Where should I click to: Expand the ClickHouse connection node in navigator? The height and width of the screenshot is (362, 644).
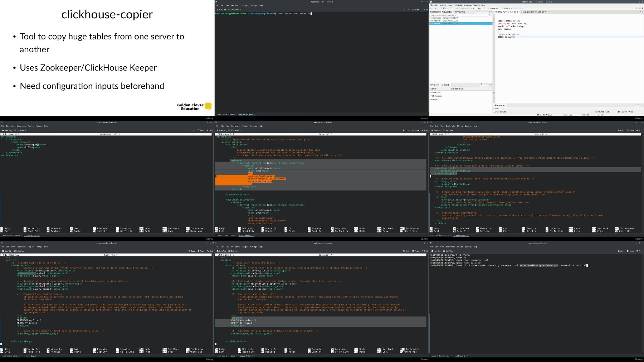click(x=430, y=18)
